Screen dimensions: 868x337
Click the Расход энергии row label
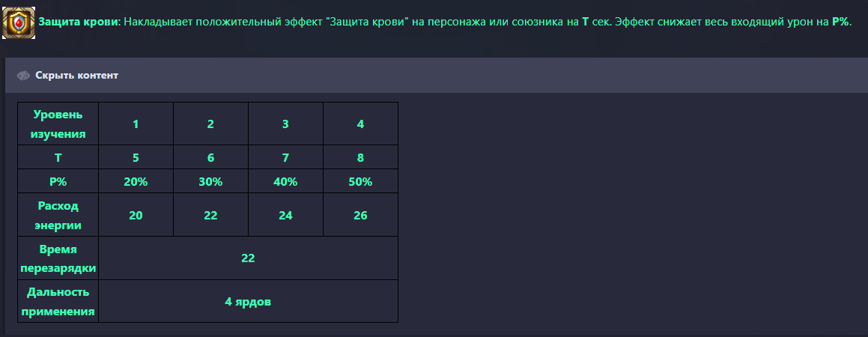coord(58,215)
